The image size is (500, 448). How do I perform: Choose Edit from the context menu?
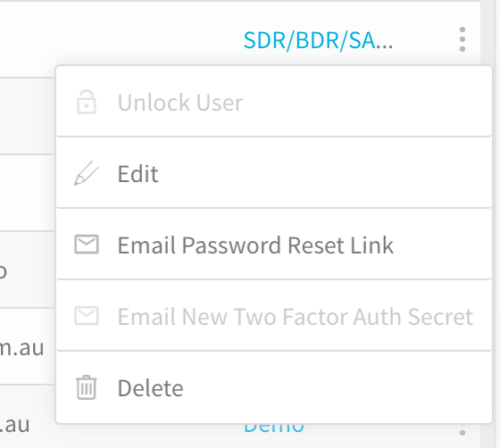(274, 173)
